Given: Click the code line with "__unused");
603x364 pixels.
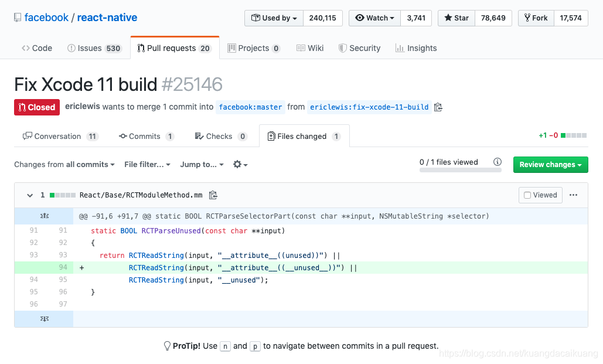Looking at the screenshot, I should 199,280.
